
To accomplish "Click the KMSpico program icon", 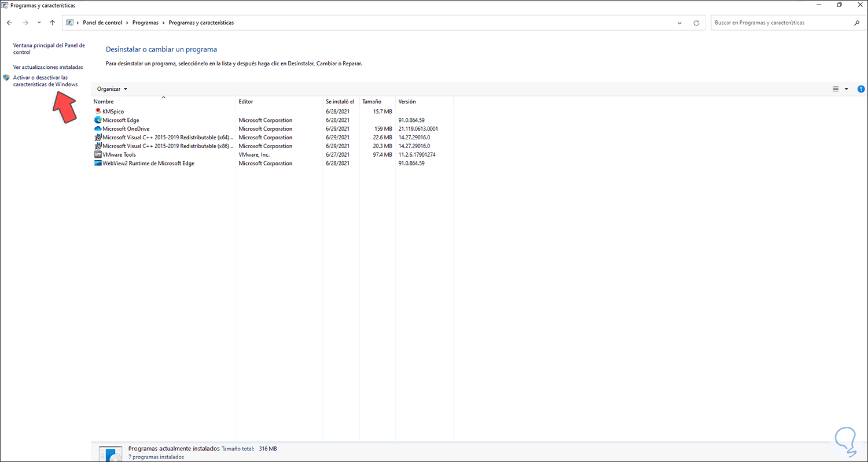I will 98,112.
